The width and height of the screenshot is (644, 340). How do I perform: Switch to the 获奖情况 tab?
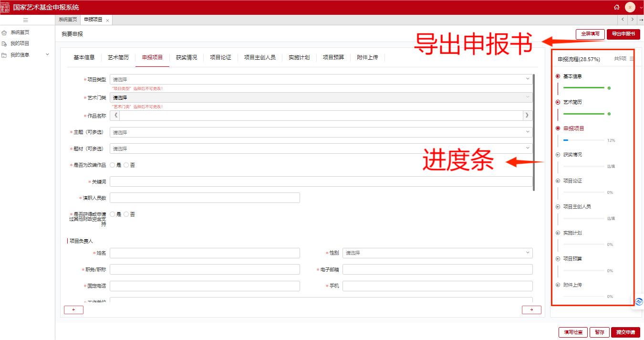186,57
